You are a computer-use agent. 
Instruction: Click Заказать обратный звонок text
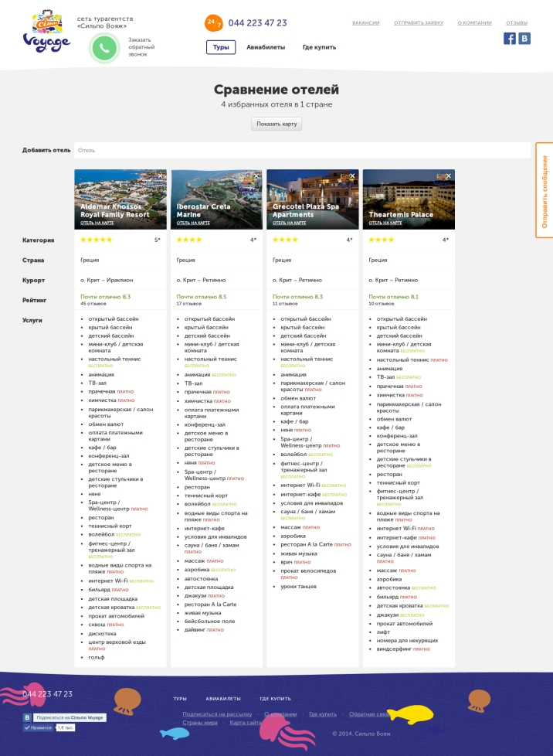tap(141, 47)
